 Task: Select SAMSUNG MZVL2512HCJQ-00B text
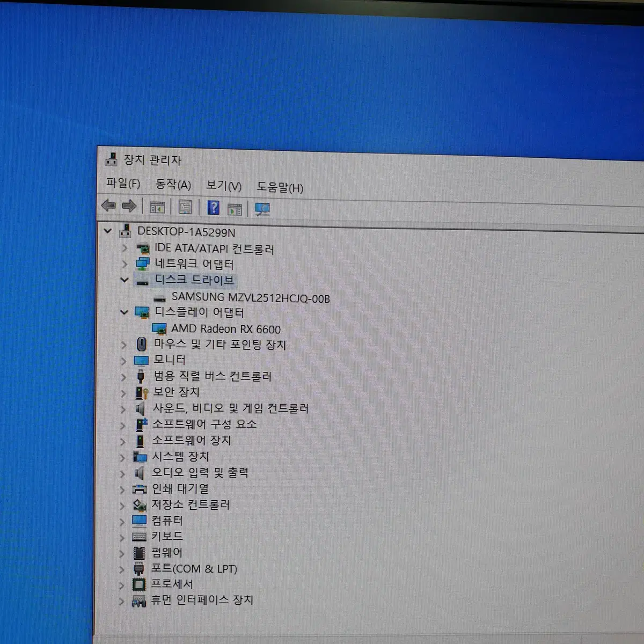click(x=251, y=297)
